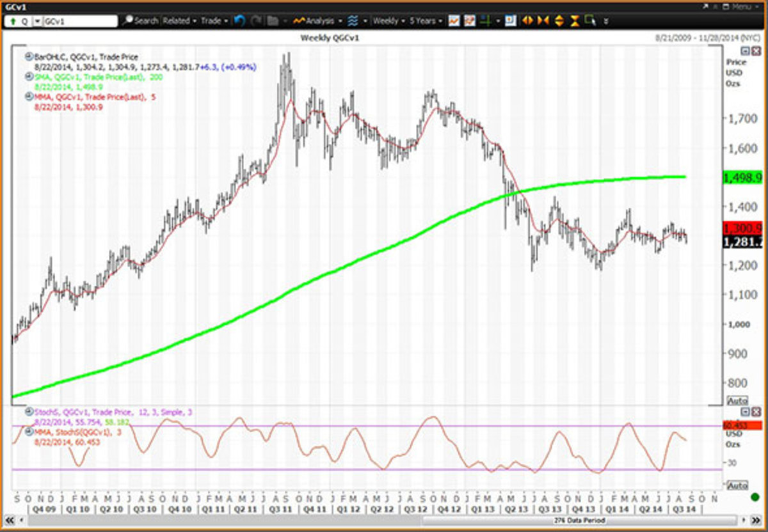Click the horizontal expand arrows icon
768x532 pixels.
[528, 20]
